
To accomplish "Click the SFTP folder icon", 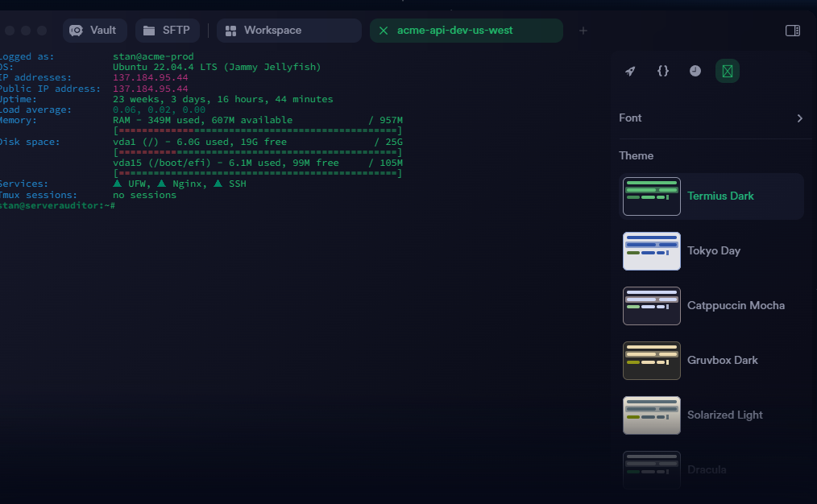I will [x=149, y=31].
